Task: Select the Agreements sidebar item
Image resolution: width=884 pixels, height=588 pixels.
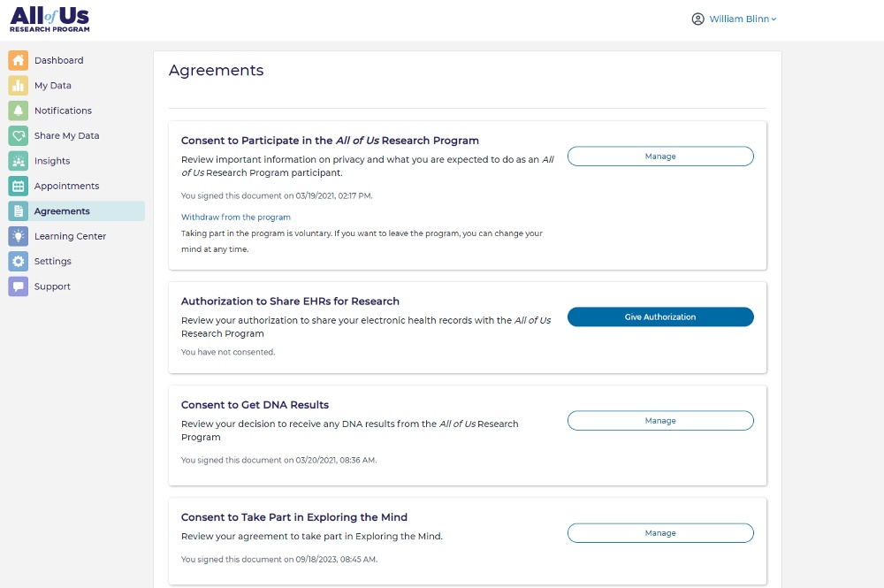Action: (76, 210)
